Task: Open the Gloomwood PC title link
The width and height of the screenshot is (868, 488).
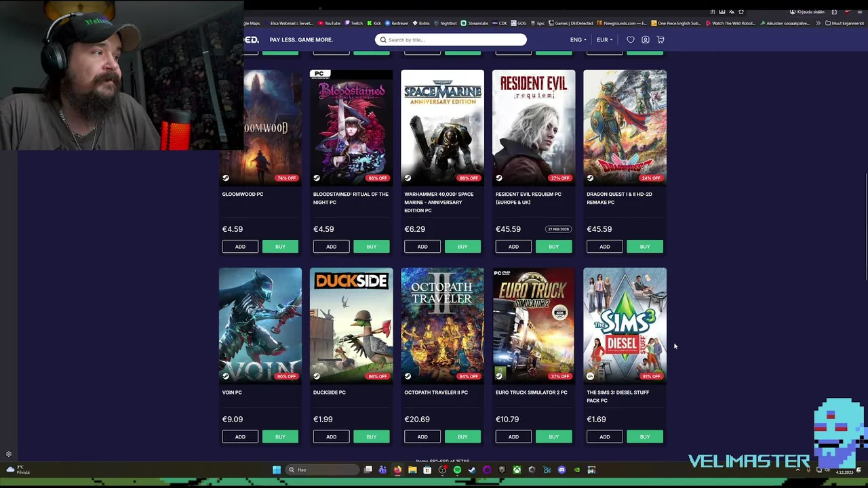Action: click(243, 195)
